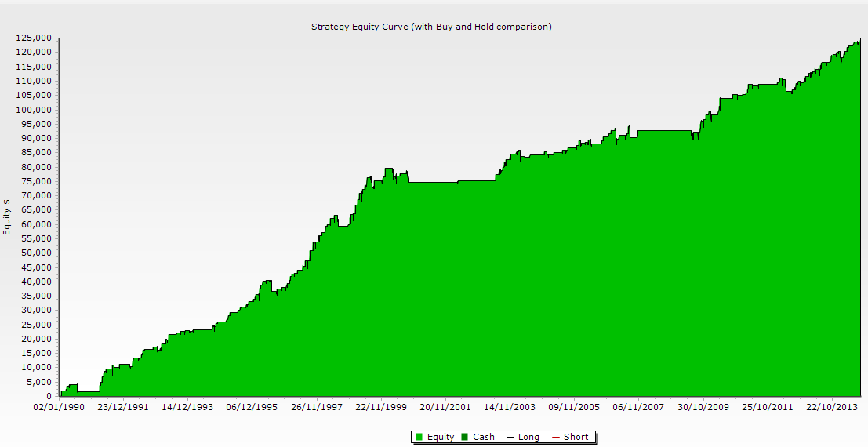The height and width of the screenshot is (447, 868).
Task: Click the 14/11/2003 date label
Action: [x=510, y=407]
